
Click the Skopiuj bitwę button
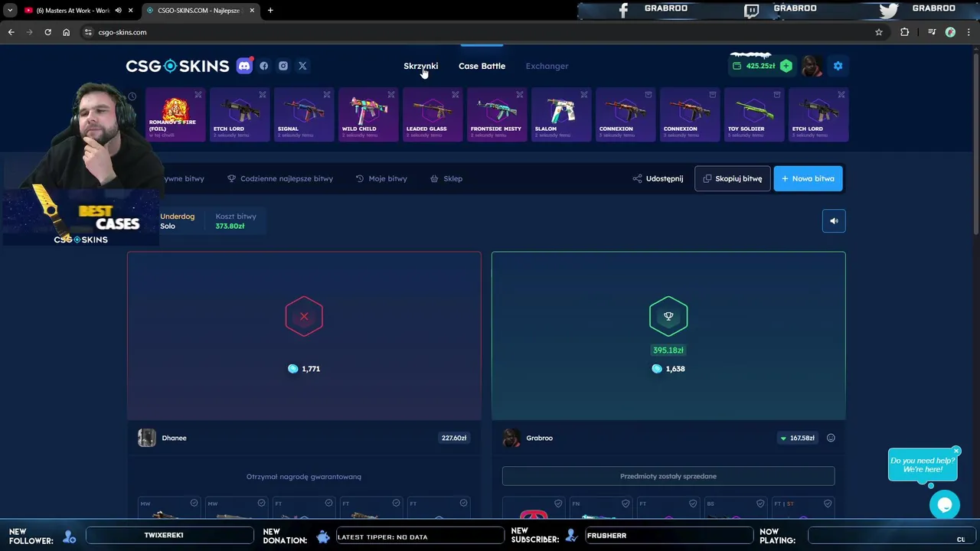pyautogui.click(x=733, y=178)
